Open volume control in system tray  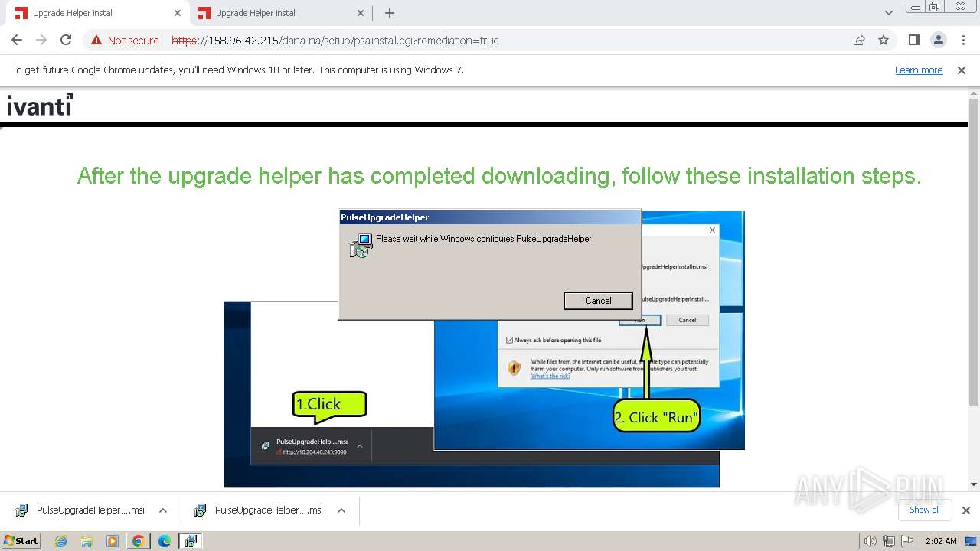pyautogui.click(x=871, y=541)
